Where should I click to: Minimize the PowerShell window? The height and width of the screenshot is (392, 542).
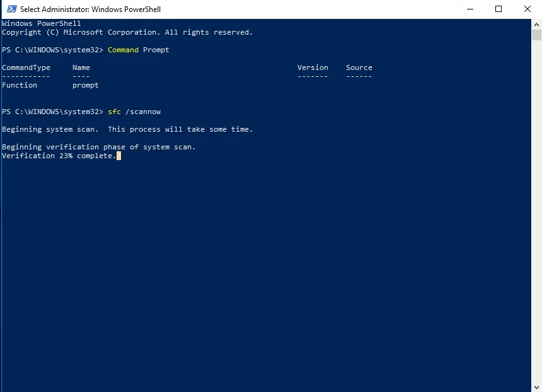click(470, 9)
